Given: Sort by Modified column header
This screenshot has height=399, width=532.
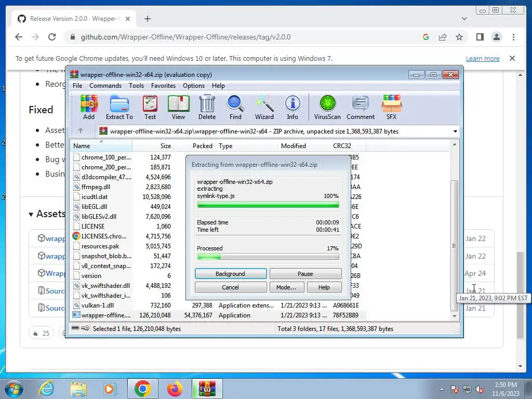Looking at the screenshot, I should (x=303, y=146).
